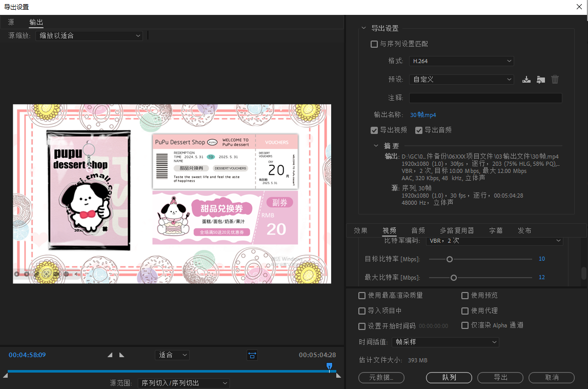
Task: Switch to the 源 tab
Action: point(11,22)
